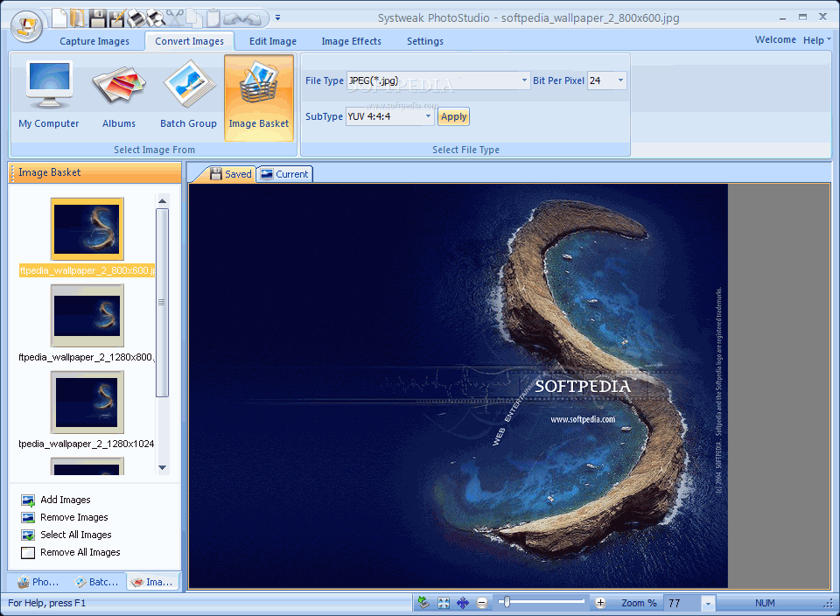Screen dimensions: 840x616
Task: Click the blue four-way pan arrows icon
Action: (x=463, y=603)
